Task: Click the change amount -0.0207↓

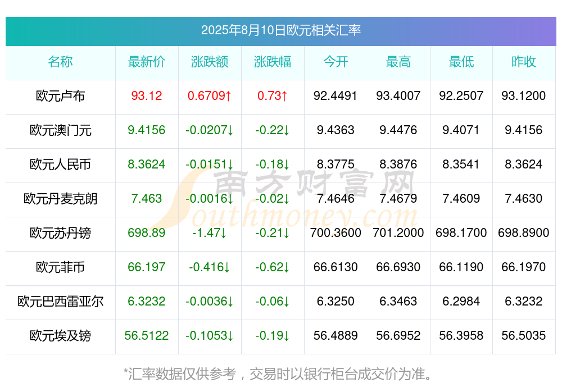Action: pyautogui.click(x=210, y=130)
